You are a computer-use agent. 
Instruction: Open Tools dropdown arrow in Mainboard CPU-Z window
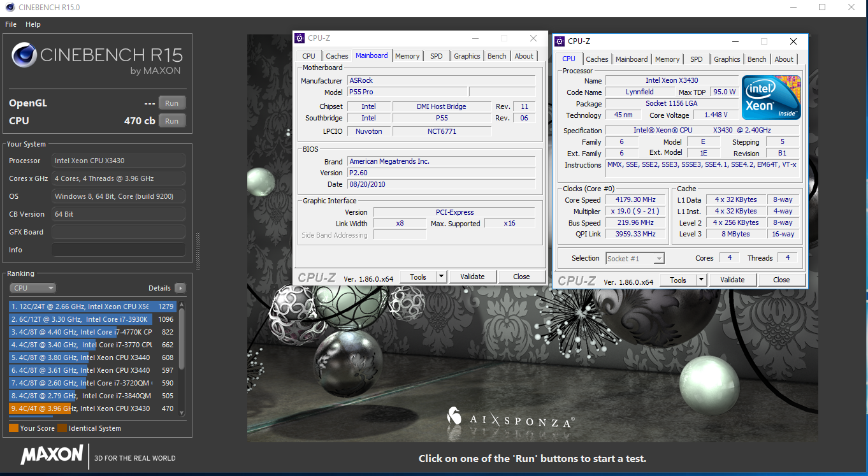click(x=442, y=277)
